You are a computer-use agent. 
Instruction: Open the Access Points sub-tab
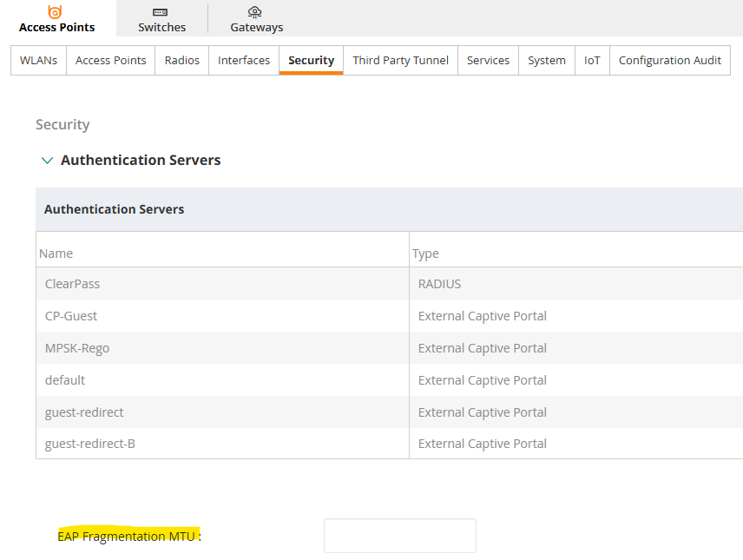(x=111, y=61)
